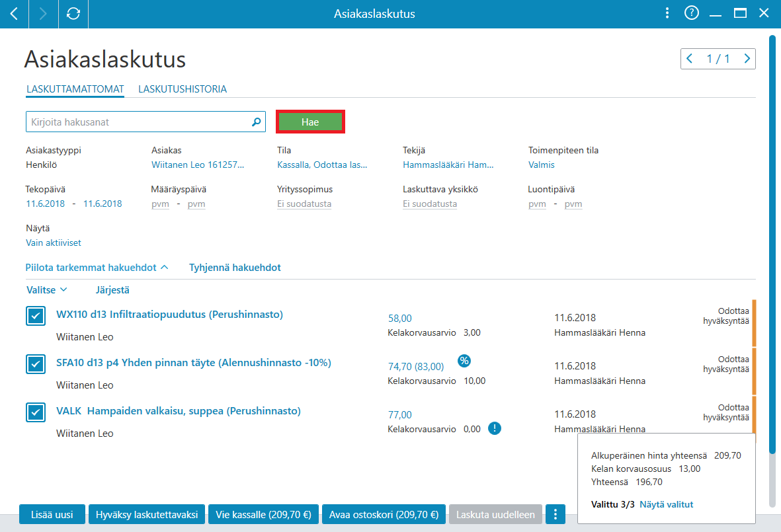
Task: Click in the Kirjoita hakusanat search field
Action: (x=138, y=122)
